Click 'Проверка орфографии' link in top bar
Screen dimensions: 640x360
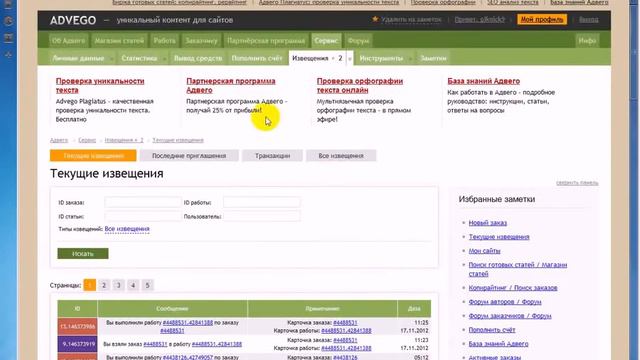pyautogui.click(x=443, y=2)
